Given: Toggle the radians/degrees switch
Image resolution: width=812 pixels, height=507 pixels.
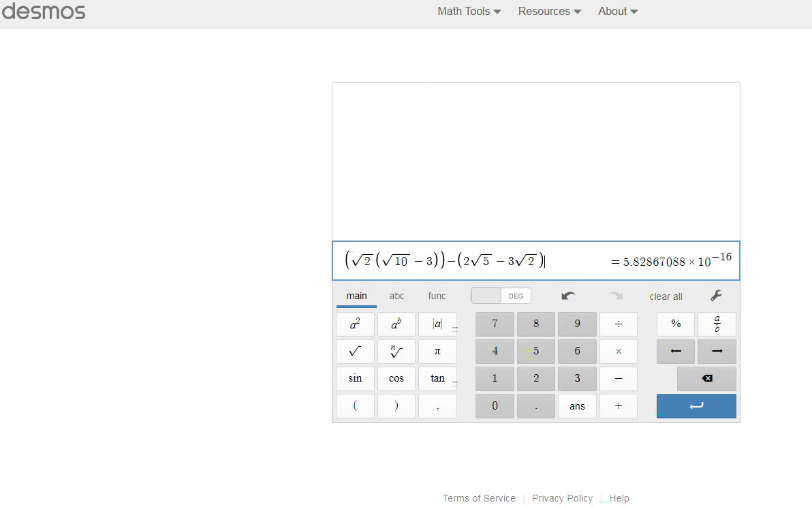Looking at the screenshot, I should (x=501, y=296).
